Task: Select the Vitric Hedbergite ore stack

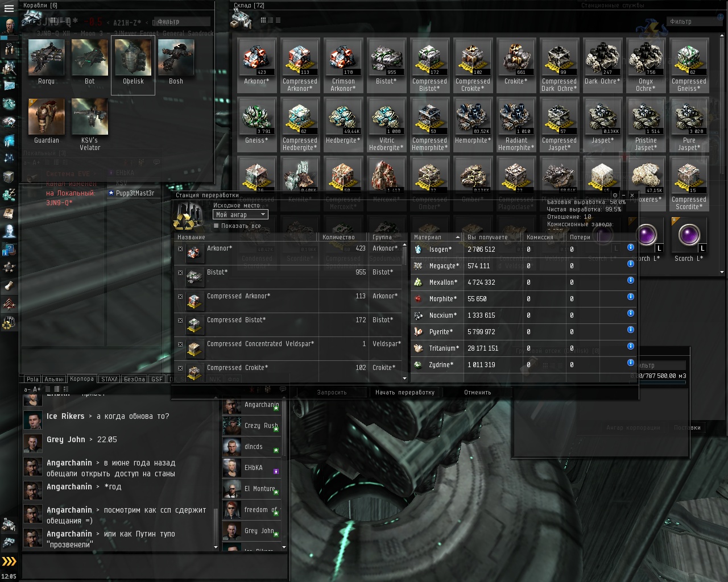Action: [x=387, y=124]
